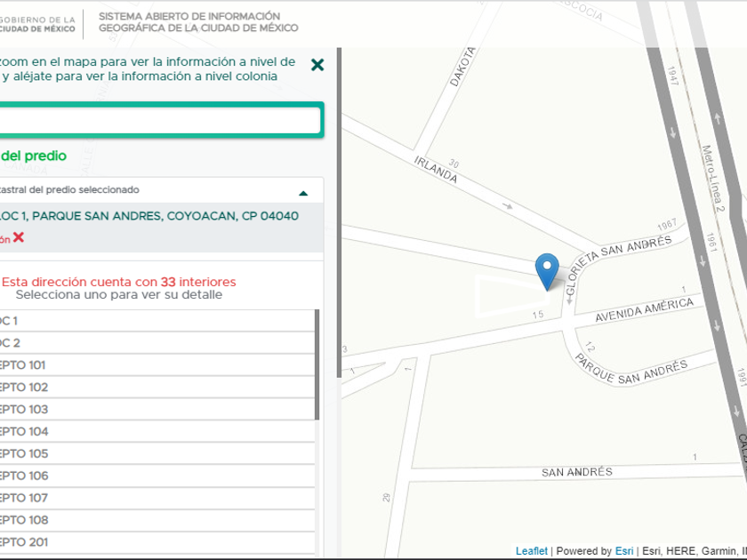Click the AVENIDA AMÉRICA street label
The width and height of the screenshot is (747, 560).
tap(644, 310)
